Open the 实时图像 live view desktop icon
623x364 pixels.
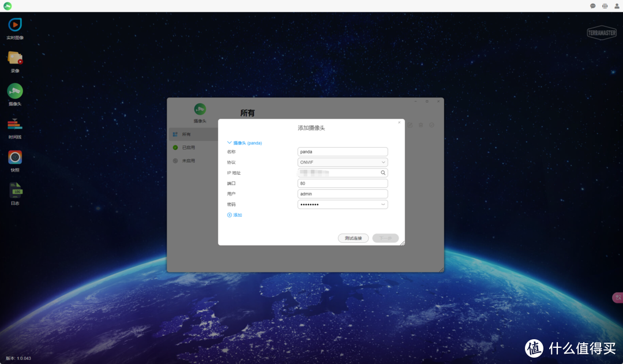(x=15, y=25)
